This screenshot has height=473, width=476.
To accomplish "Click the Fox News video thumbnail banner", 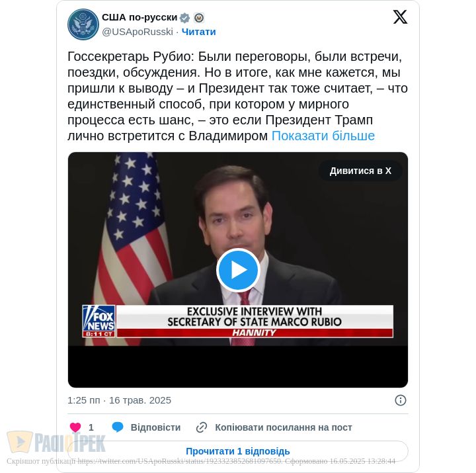I will click(238, 321).
